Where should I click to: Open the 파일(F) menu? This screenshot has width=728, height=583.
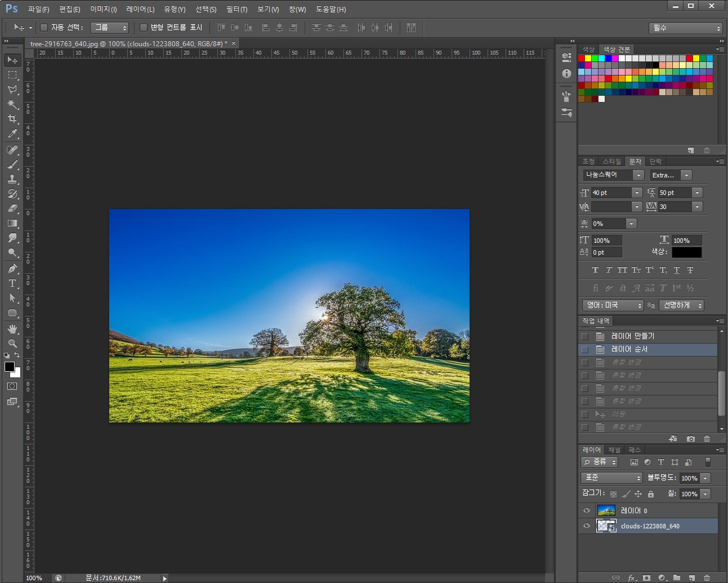tap(38, 10)
